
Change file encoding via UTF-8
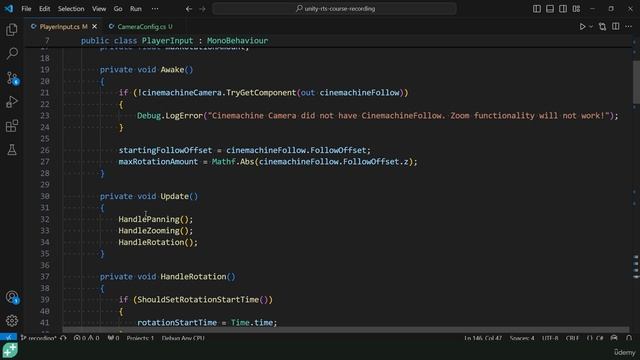(x=550, y=338)
